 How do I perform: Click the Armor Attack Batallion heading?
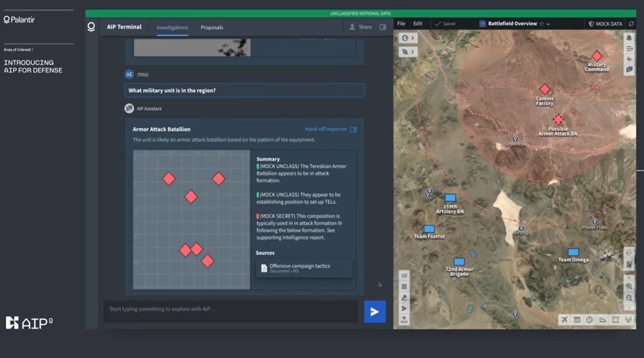[162, 129]
